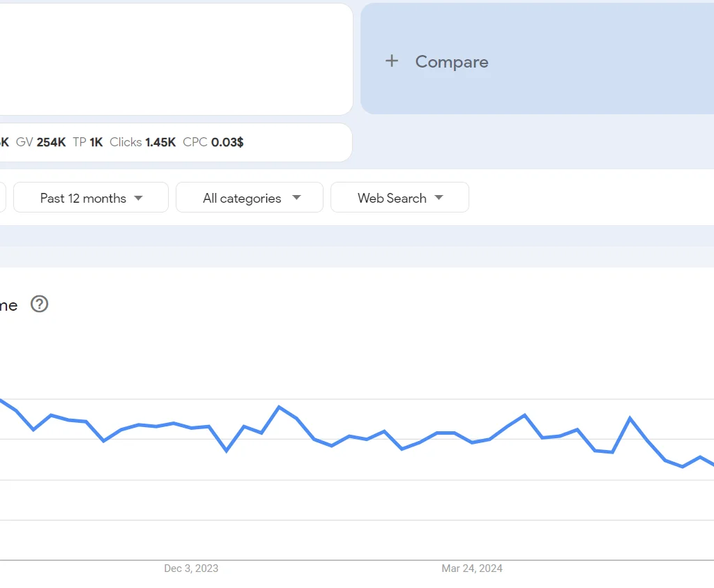
Task: Open the Past 12 months time range selector
Action: [91, 197]
